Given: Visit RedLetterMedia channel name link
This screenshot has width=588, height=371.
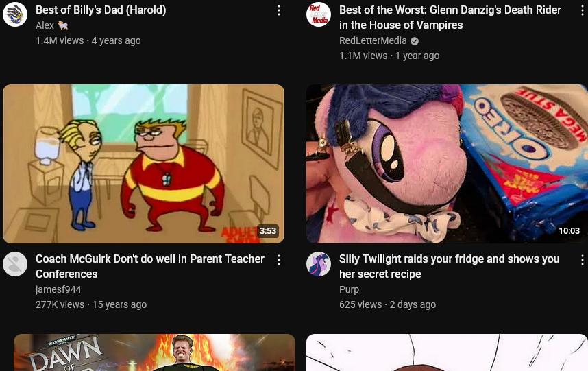Looking at the screenshot, I should click(373, 40).
